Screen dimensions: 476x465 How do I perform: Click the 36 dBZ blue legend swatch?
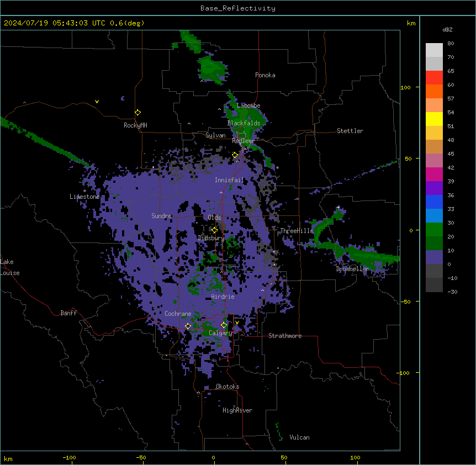pos(434,202)
